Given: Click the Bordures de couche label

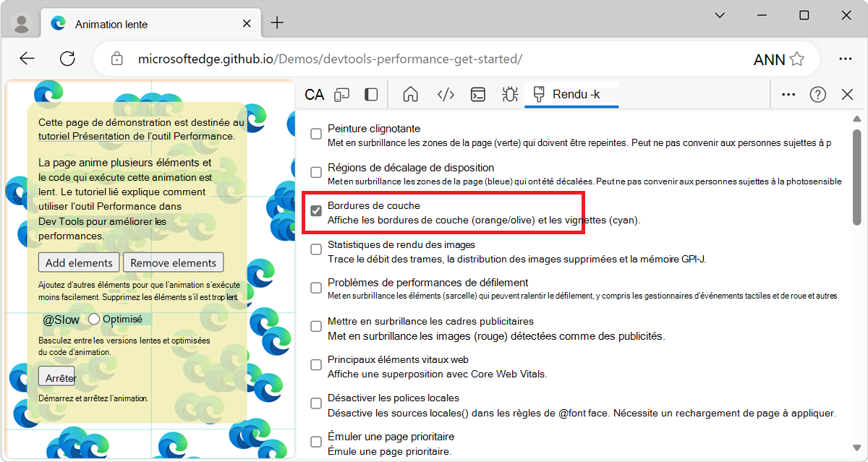Looking at the screenshot, I should [x=374, y=205].
